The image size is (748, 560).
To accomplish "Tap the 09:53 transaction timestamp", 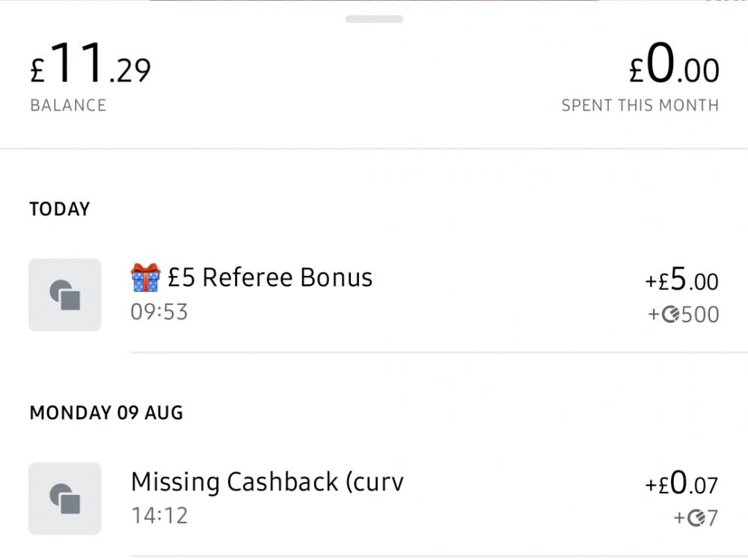I will pyautogui.click(x=159, y=312).
